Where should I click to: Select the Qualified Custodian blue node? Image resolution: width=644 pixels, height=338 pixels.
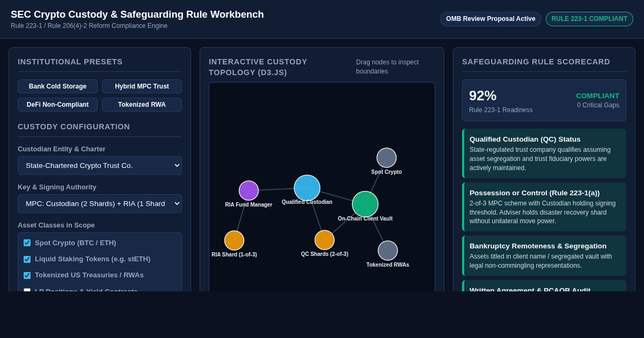point(307,188)
